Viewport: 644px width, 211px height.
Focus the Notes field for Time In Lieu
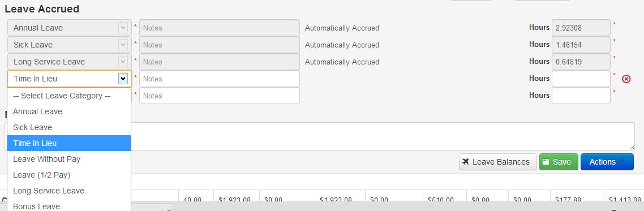pyautogui.click(x=220, y=79)
